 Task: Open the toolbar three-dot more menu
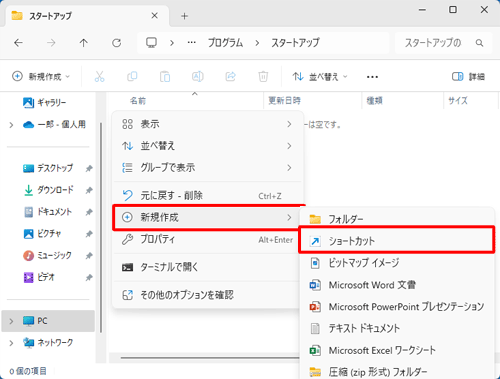(372, 77)
